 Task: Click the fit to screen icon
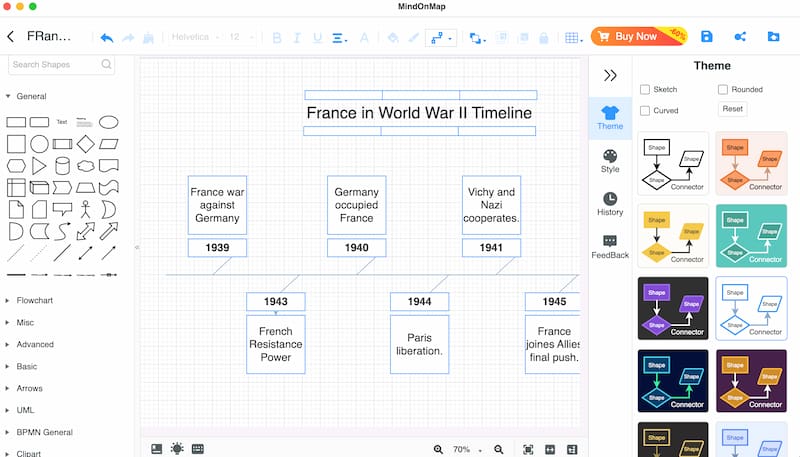[528, 449]
